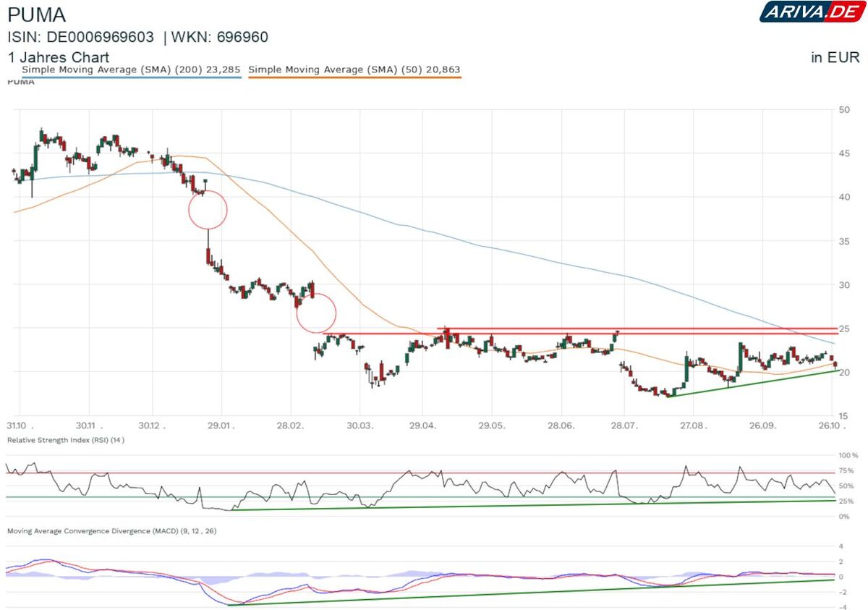
Task: Click the RSI 0% scale label
Action: [x=846, y=516]
